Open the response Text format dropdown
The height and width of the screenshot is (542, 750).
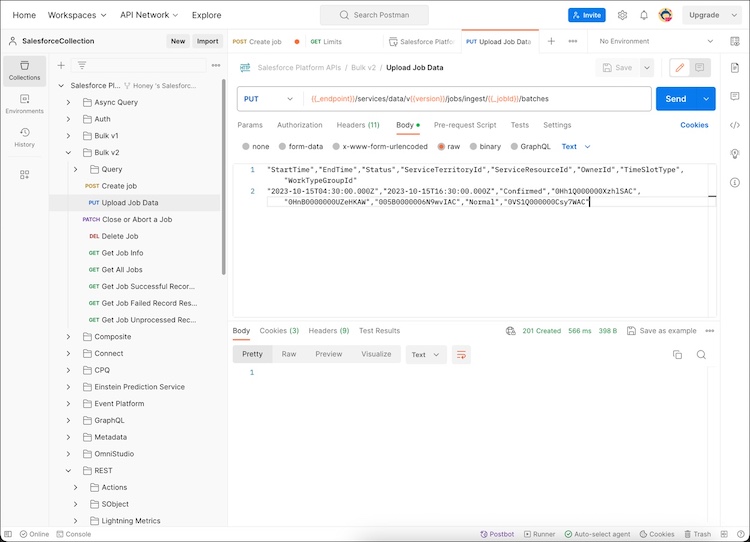pyautogui.click(x=426, y=354)
